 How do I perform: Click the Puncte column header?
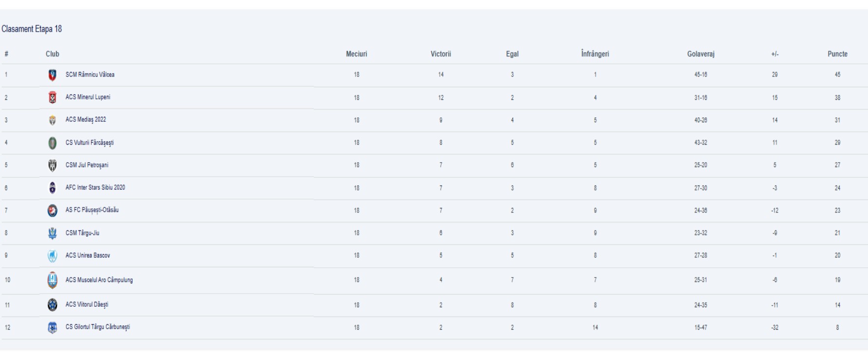point(837,54)
